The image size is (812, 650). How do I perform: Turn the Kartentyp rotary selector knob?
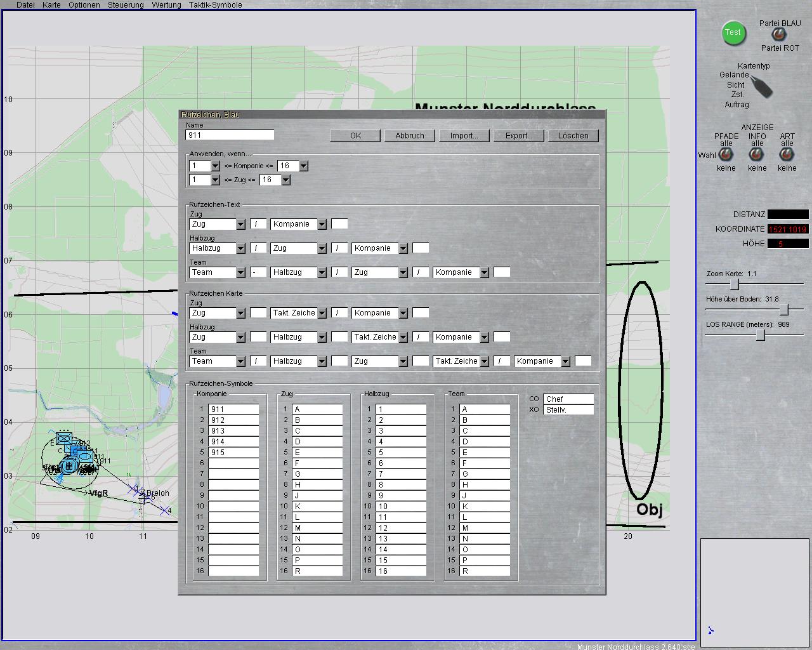tap(763, 87)
